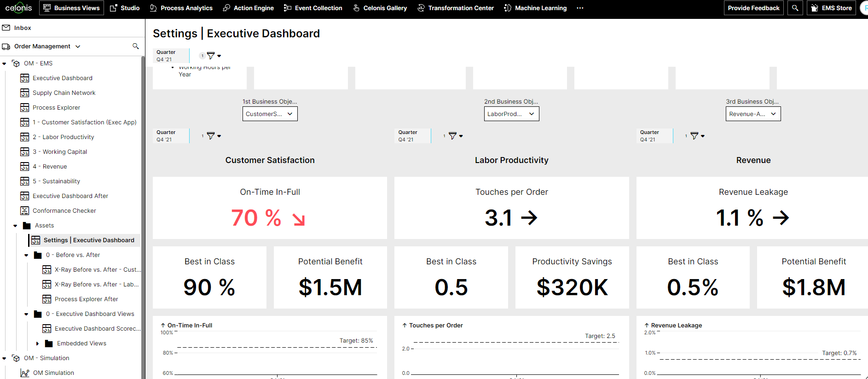Open the Action Engine tab
Image resolution: width=868 pixels, height=379 pixels.
click(x=248, y=8)
